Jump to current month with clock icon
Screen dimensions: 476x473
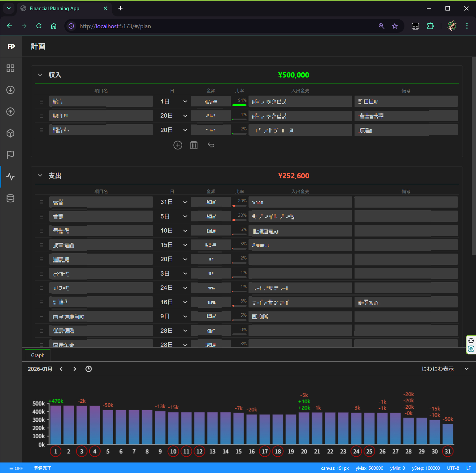[89, 369]
